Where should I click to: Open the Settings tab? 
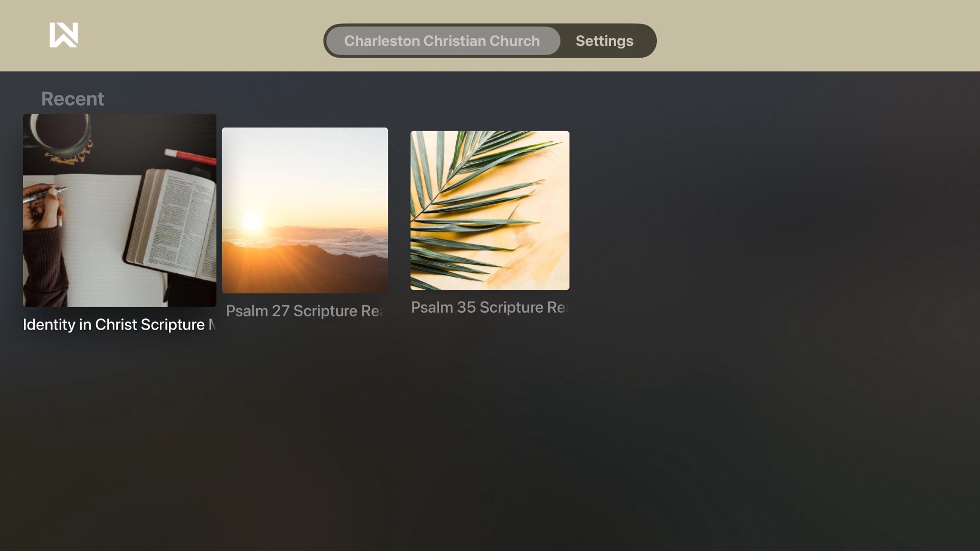pos(604,41)
